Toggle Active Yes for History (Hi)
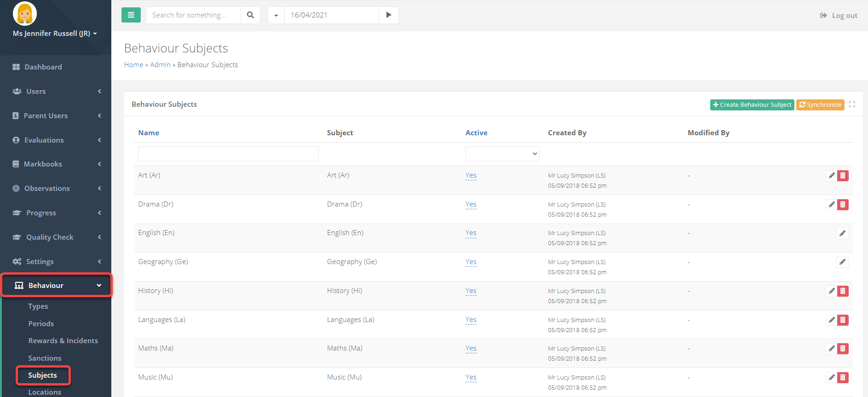Image resolution: width=868 pixels, height=397 pixels. pos(471,291)
